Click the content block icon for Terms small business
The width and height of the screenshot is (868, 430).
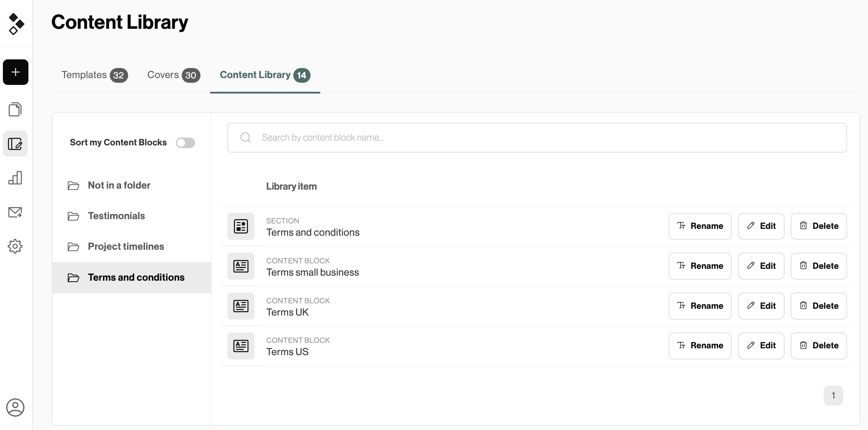(241, 266)
